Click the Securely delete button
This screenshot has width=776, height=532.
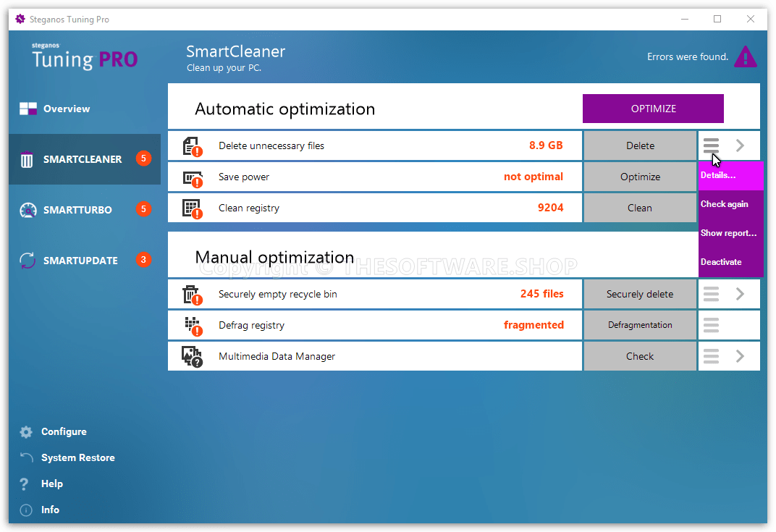[640, 295]
